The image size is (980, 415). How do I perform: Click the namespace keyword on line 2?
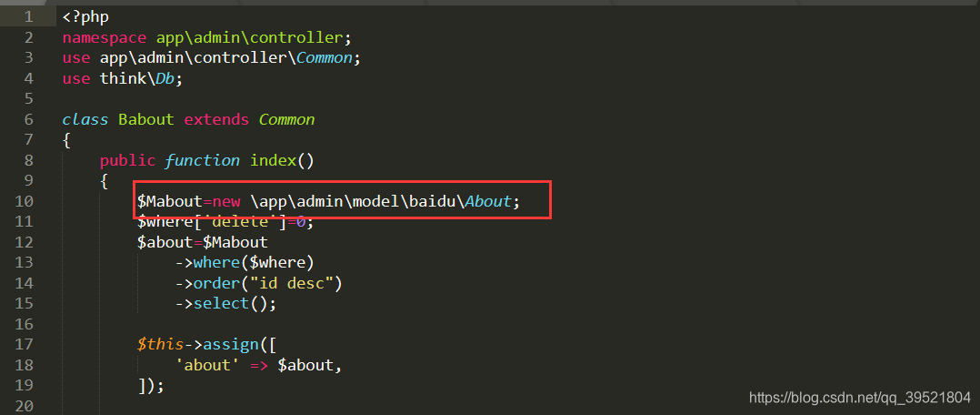(105, 37)
